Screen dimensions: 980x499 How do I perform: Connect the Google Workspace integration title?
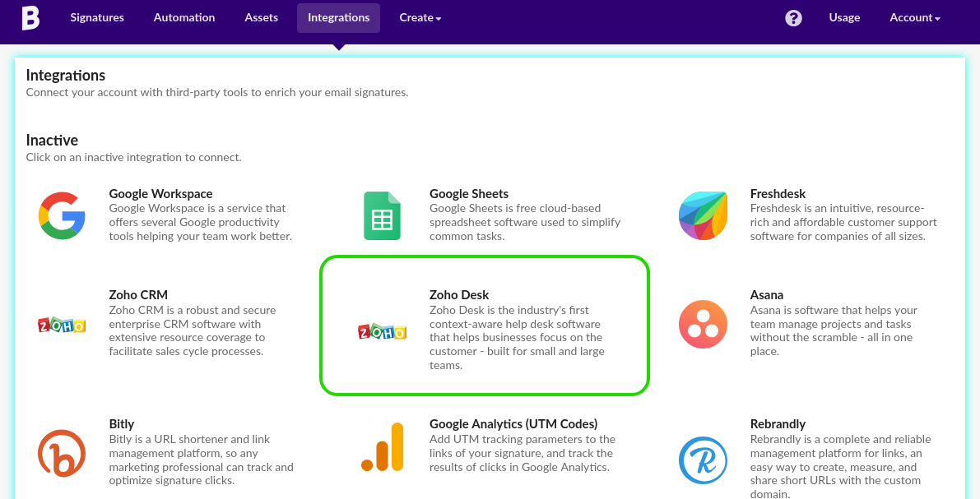160,194
